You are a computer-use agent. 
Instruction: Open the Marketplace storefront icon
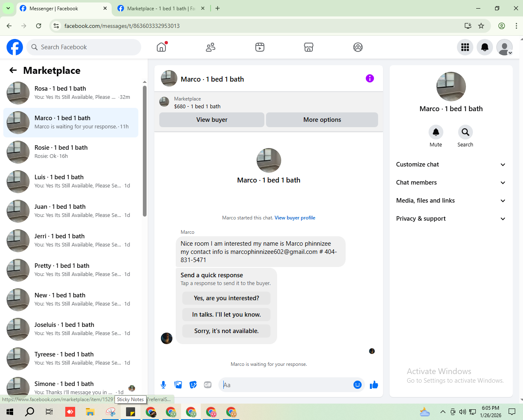click(x=309, y=47)
